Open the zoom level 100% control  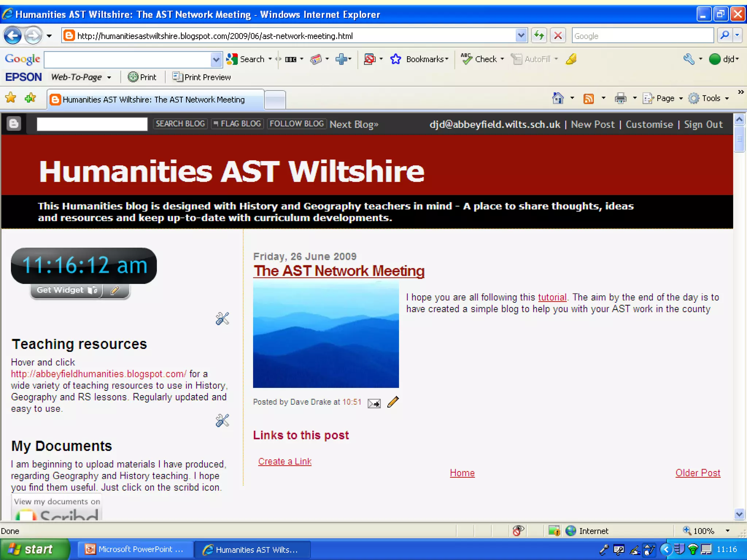point(704,531)
